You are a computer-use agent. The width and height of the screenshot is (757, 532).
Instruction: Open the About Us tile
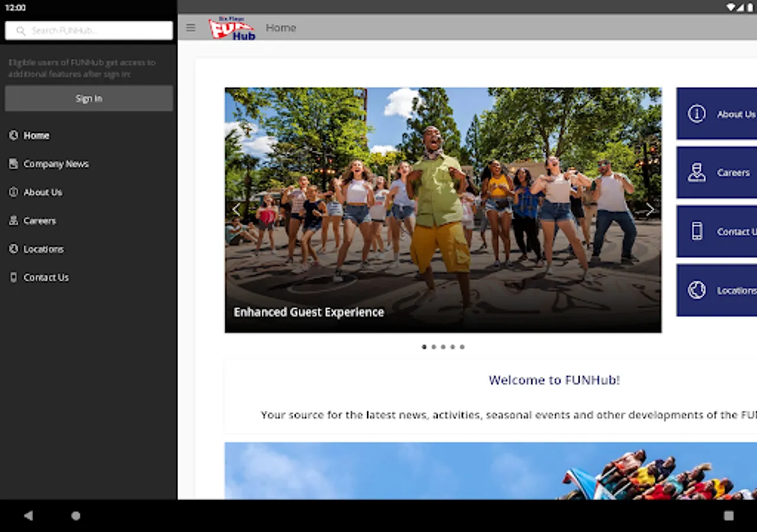(x=722, y=113)
